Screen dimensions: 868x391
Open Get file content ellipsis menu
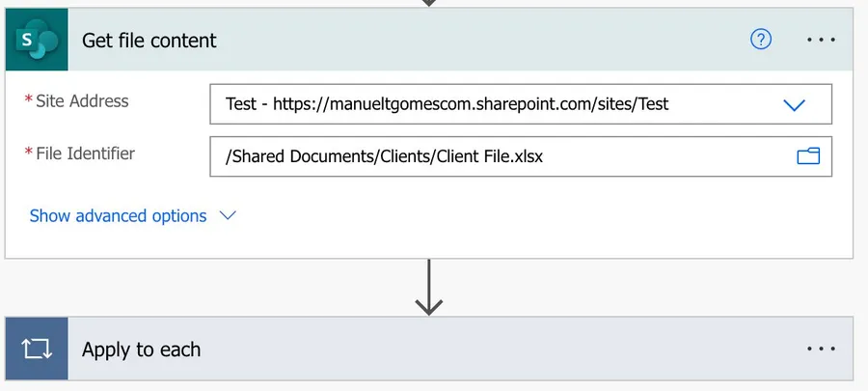(x=821, y=40)
